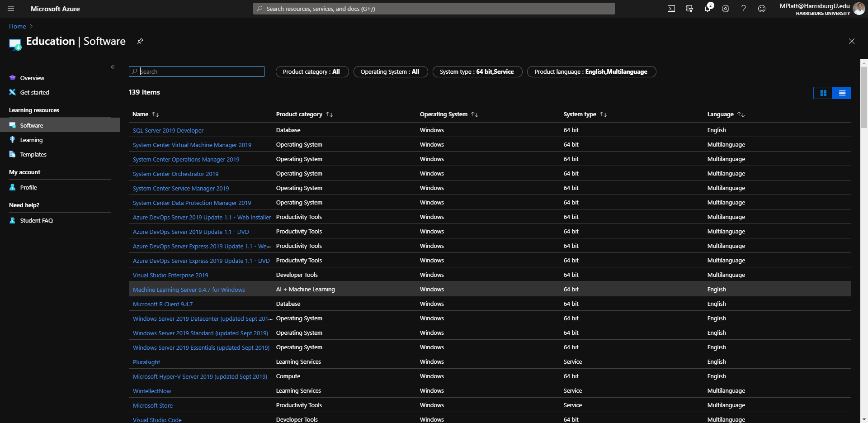Open Azure DevOps Server Express 2019 - DVD
Viewport: 868px width, 423px height.
coord(201,261)
